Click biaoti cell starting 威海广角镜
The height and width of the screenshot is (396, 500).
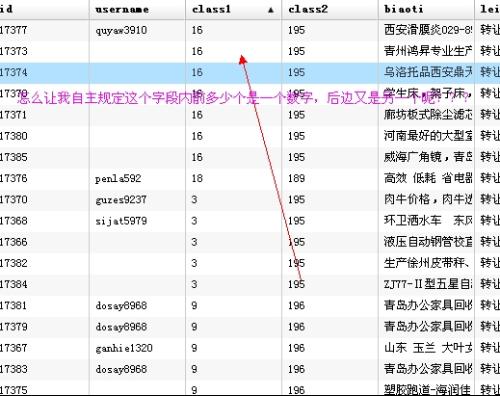428,157
